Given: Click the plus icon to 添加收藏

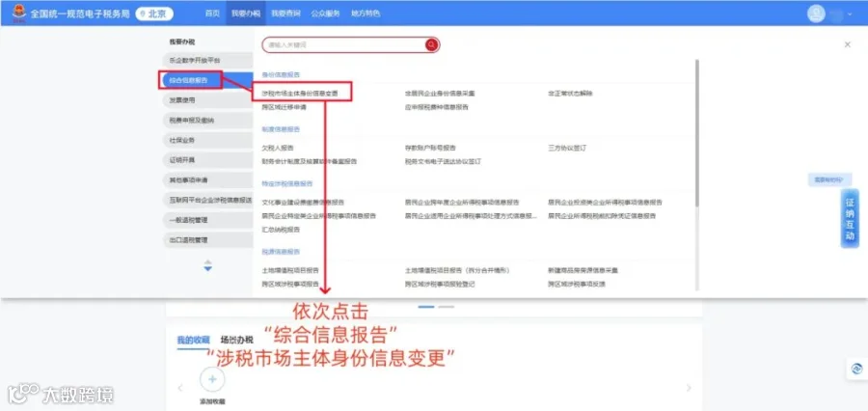Looking at the screenshot, I should pos(212,380).
